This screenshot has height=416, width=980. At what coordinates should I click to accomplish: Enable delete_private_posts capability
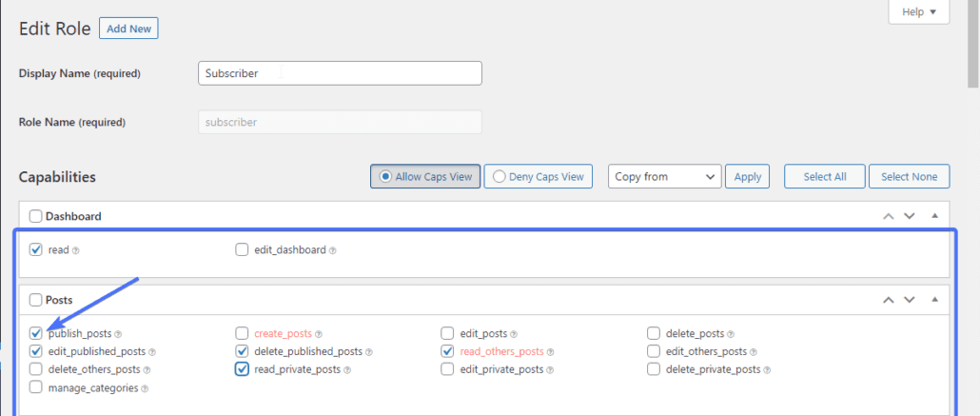pos(653,369)
